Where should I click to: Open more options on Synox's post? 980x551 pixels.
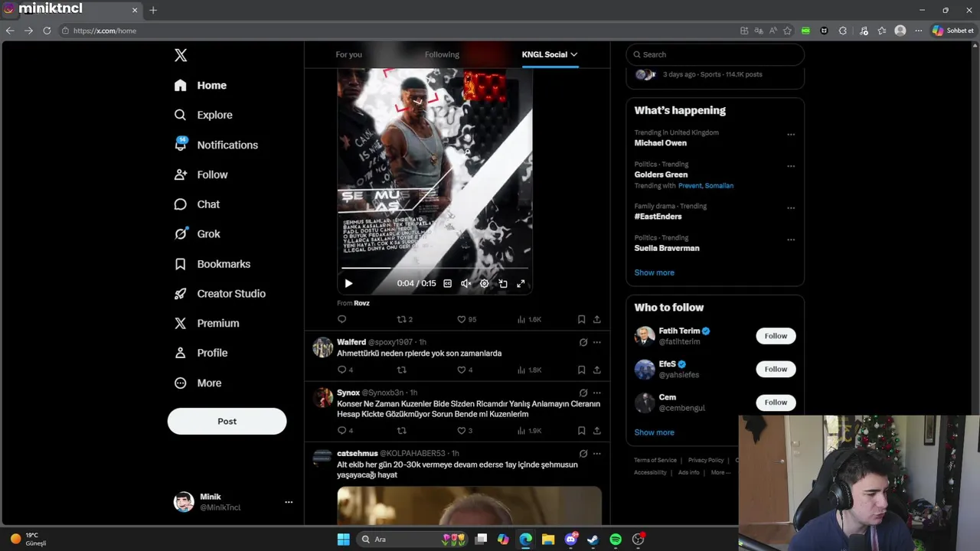coord(596,393)
